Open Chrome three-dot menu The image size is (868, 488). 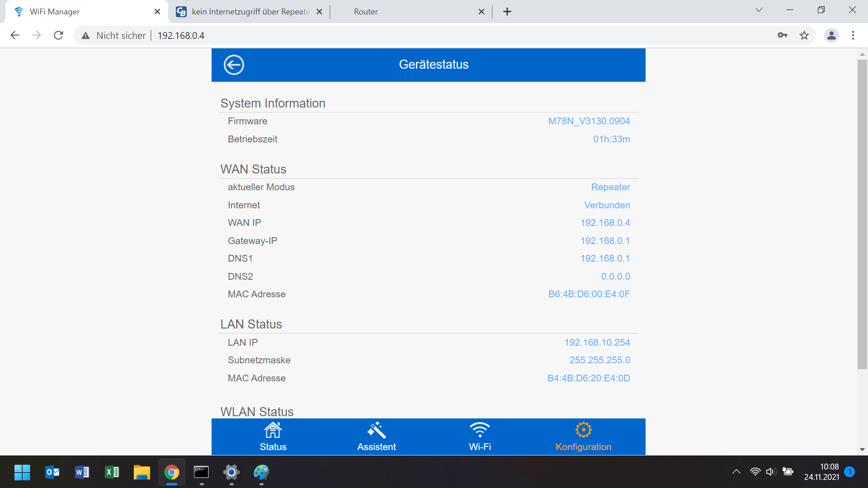[853, 35]
